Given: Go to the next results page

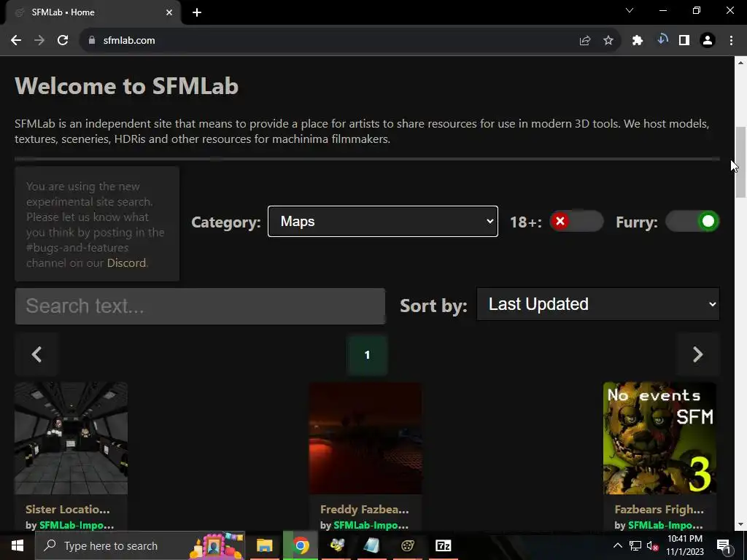Looking at the screenshot, I should (x=697, y=354).
